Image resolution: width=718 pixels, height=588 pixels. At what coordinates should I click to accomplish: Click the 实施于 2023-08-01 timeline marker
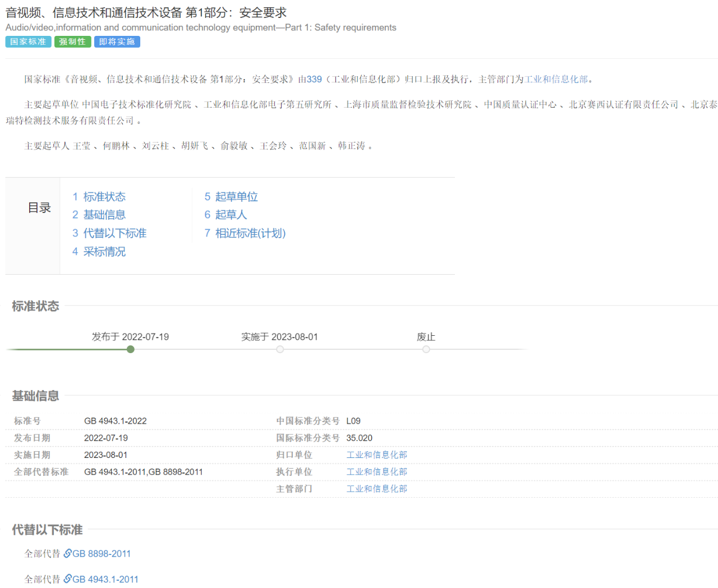click(x=280, y=349)
